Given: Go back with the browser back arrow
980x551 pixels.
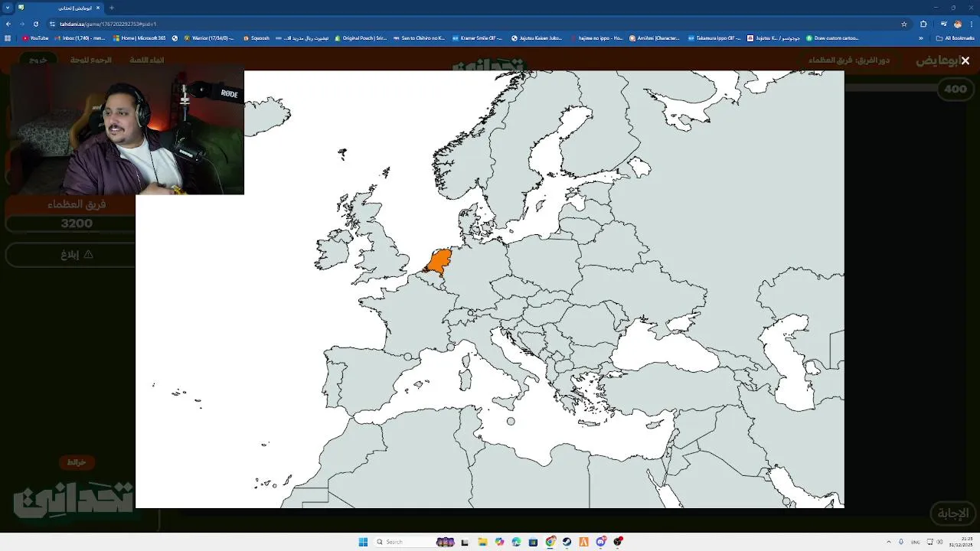Looking at the screenshot, I should pos(8,24).
